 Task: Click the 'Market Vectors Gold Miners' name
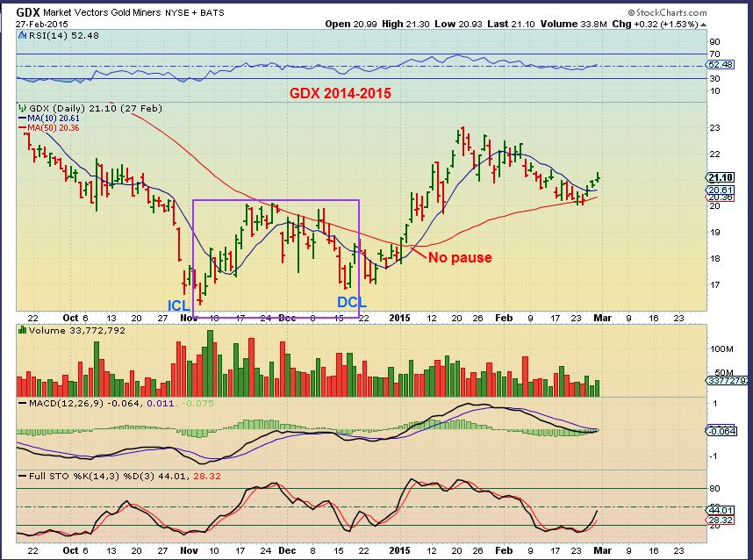coord(102,13)
